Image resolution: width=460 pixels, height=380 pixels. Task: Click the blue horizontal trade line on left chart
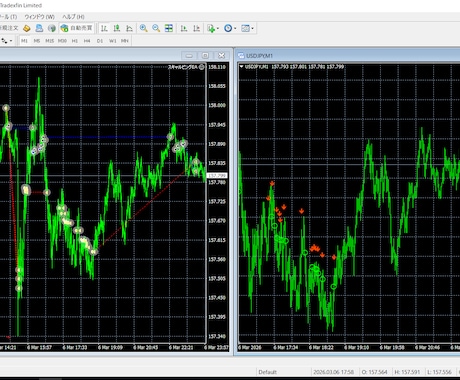point(107,137)
